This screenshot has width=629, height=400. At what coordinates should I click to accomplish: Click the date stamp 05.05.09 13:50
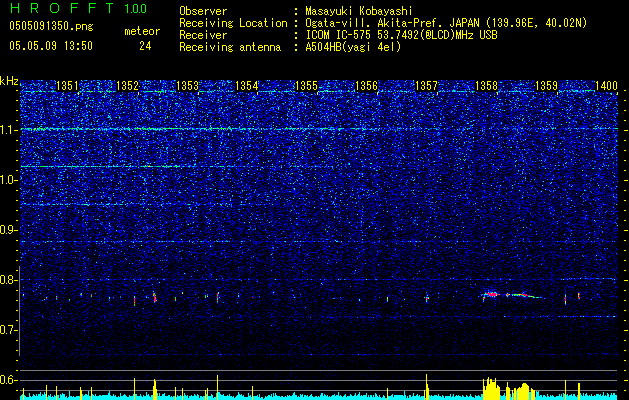tap(51, 46)
